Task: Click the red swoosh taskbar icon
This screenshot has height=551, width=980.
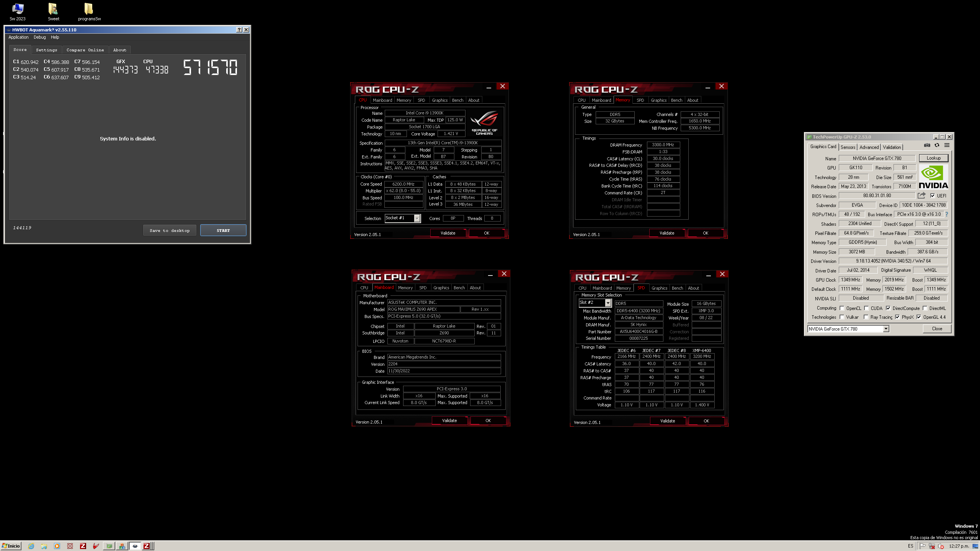Action: point(96,546)
